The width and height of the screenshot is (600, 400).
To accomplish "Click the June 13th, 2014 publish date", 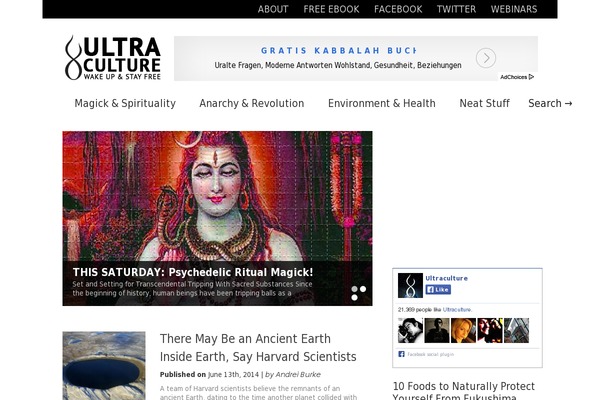I will pos(233,374).
